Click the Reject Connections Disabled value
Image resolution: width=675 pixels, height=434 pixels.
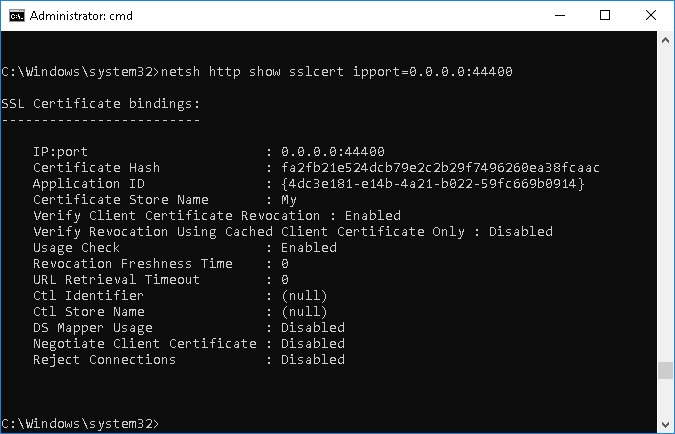(313, 360)
